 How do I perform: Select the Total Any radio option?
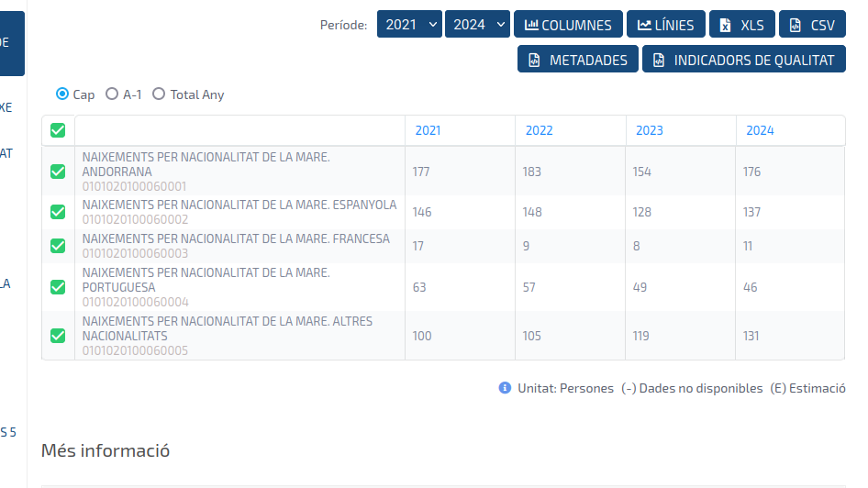159,94
